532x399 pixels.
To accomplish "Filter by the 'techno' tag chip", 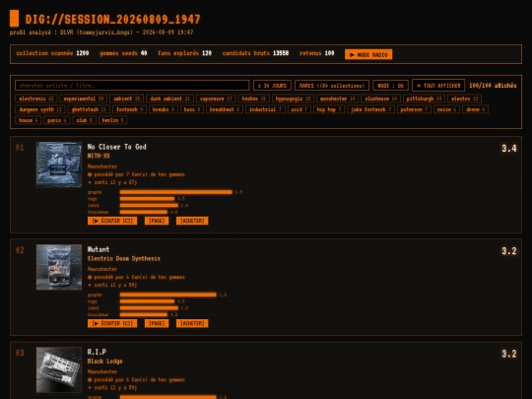I will pos(254,99).
